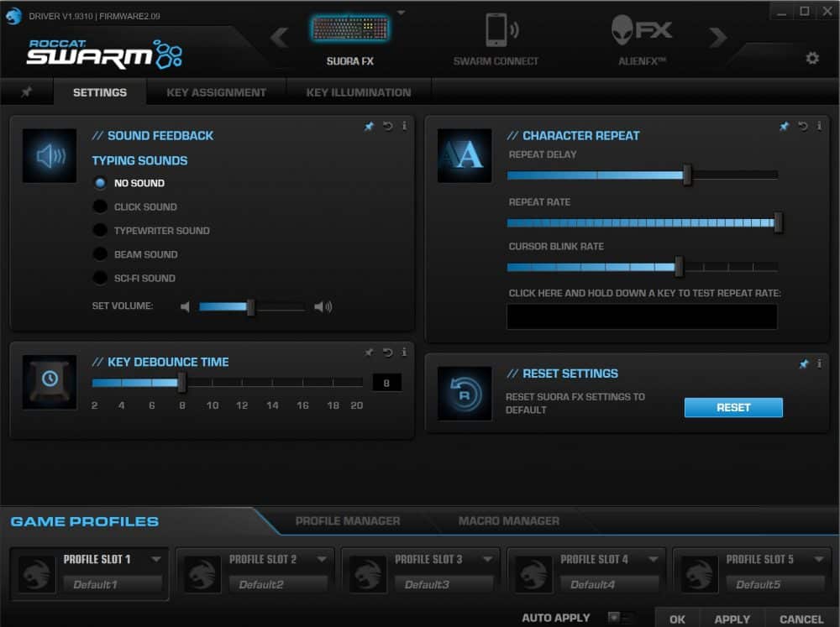The image size is (840, 627).
Task: Open the Profile Slot 4 dropdown
Action: [x=653, y=559]
